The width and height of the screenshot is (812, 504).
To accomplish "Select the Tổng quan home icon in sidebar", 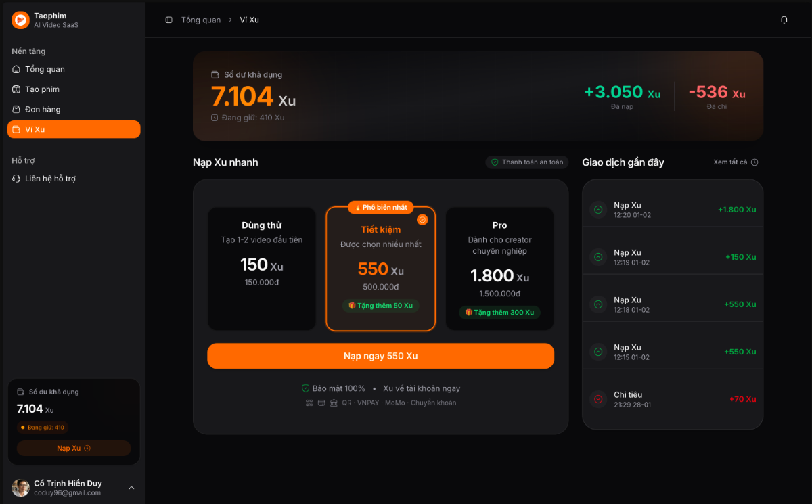I will [x=15, y=69].
